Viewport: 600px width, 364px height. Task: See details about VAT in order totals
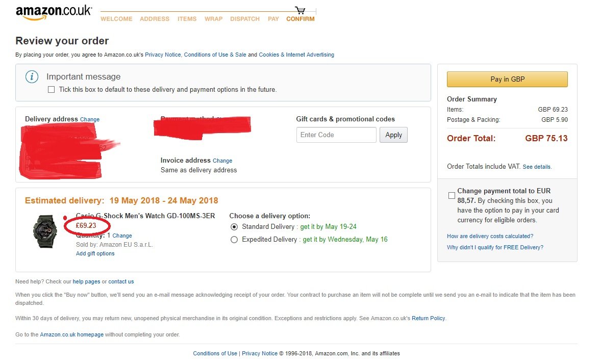[x=537, y=167]
